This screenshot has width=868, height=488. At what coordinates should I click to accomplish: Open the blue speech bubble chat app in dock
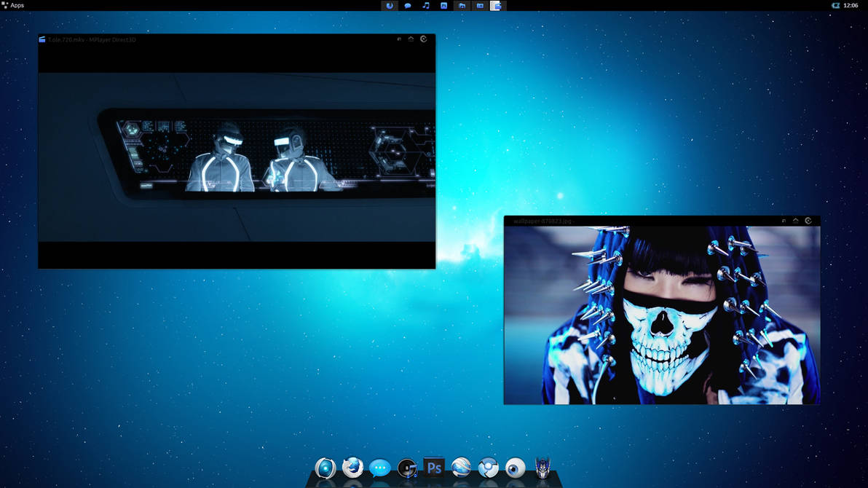point(380,468)
